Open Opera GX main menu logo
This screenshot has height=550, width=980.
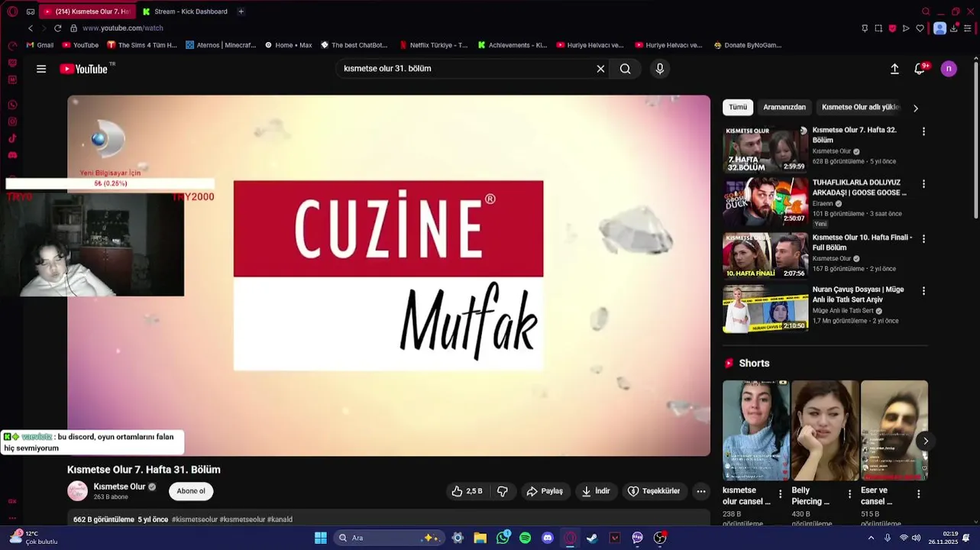click(x=12, y=11)
